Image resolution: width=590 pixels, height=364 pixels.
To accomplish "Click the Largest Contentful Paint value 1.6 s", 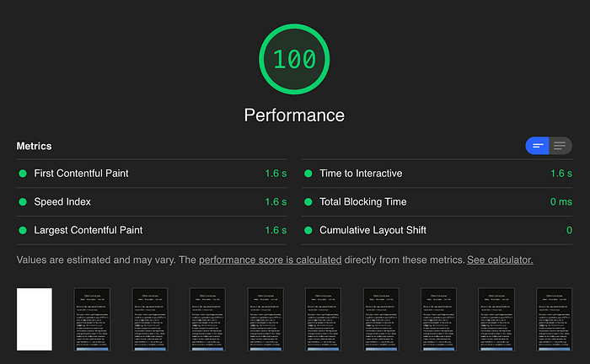I will (x=276, y=230).
